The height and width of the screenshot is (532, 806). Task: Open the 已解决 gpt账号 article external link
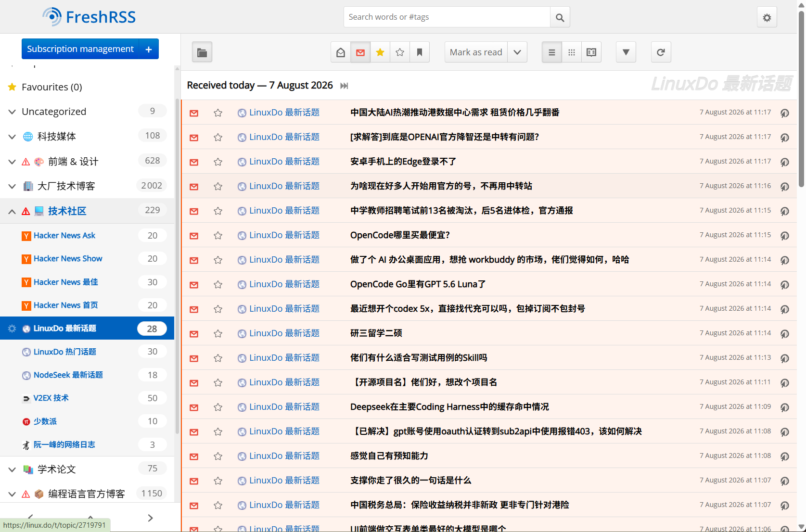784,432
